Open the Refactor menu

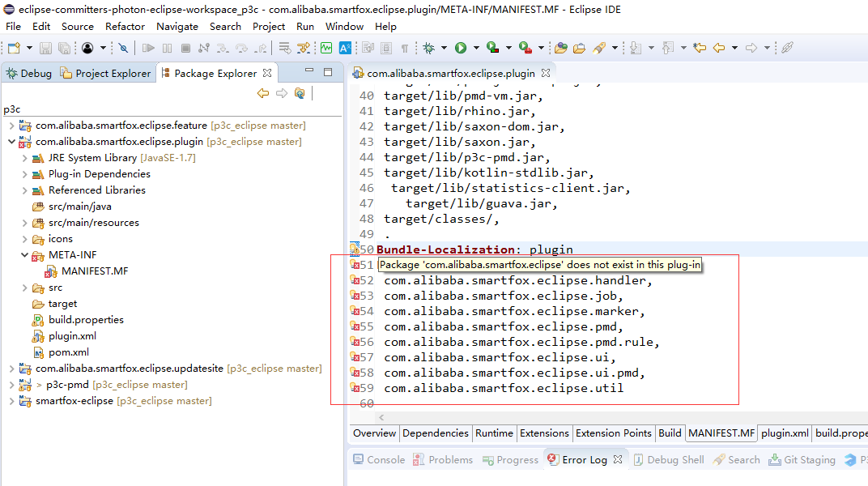click(126, 27)
